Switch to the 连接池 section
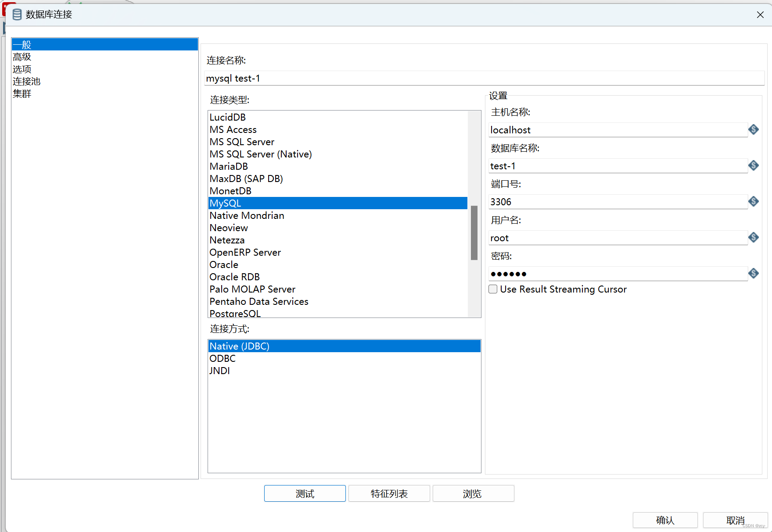The height and width of the screenshot is (532, 772). (x=105, y=81)
